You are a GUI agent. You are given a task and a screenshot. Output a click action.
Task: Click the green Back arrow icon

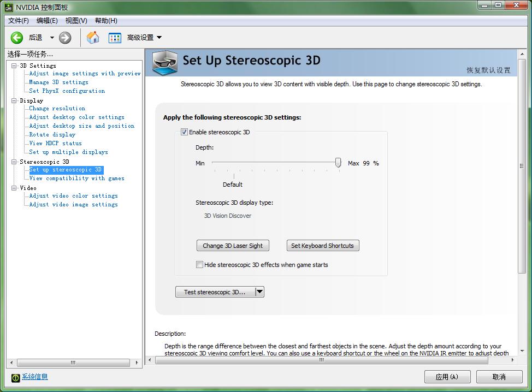coord(16,38)
